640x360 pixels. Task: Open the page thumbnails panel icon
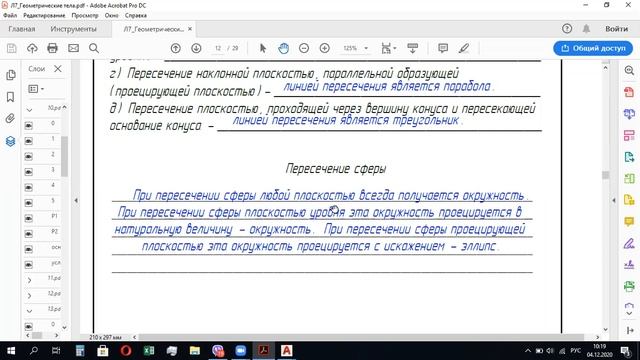(x=11, y=75)
